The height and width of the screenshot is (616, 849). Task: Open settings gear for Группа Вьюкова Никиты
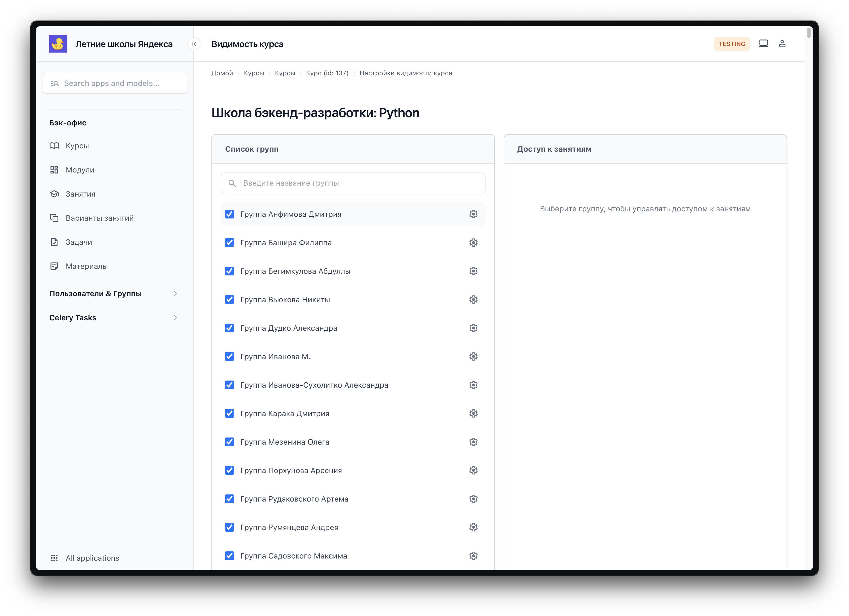click(x=474, y=300)
